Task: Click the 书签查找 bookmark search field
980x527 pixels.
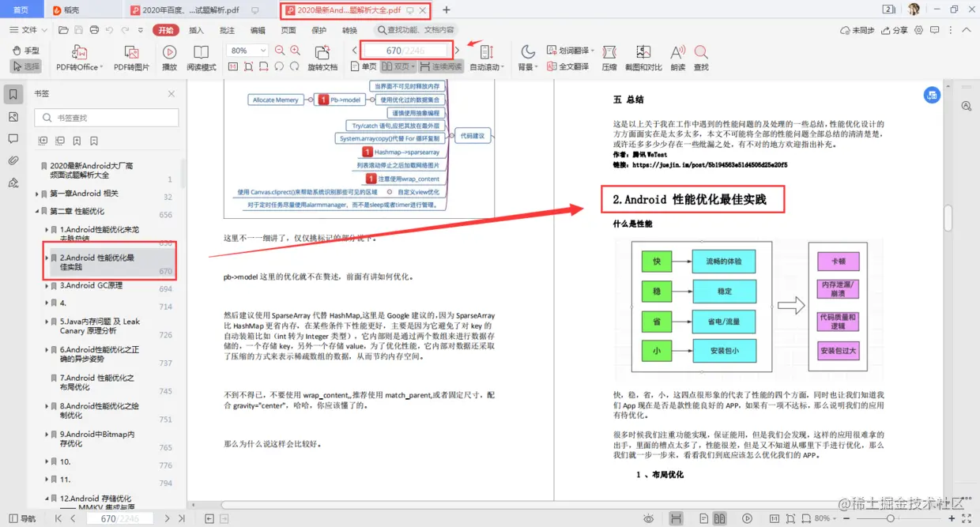Action: point(107,118)
